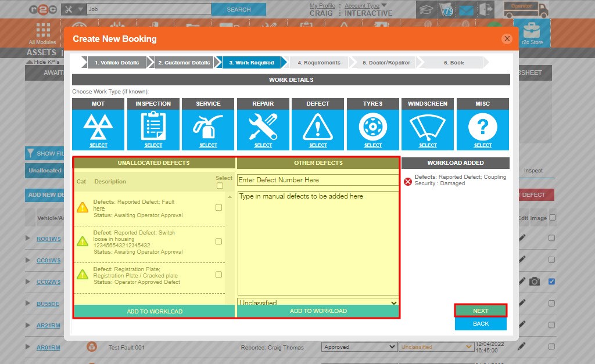Tick the Registration Plate defect checkbox
This screenshot has height=364, width=595.
(218, 274)
